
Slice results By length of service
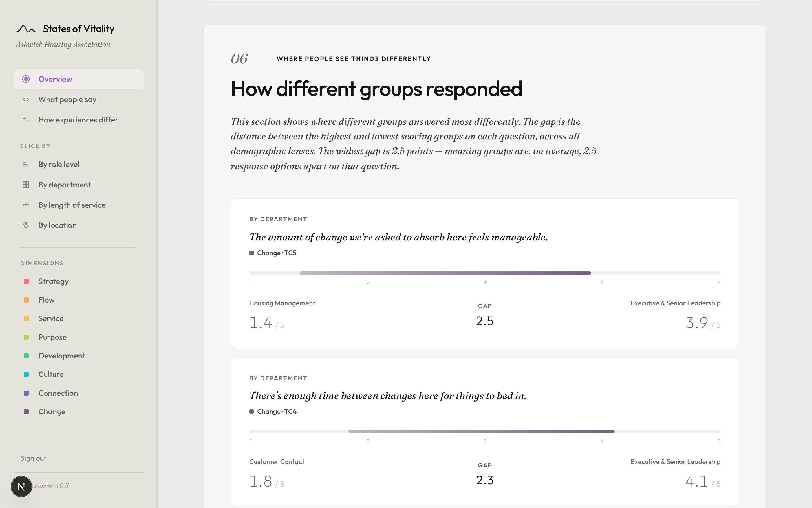[x=78, y=205]
